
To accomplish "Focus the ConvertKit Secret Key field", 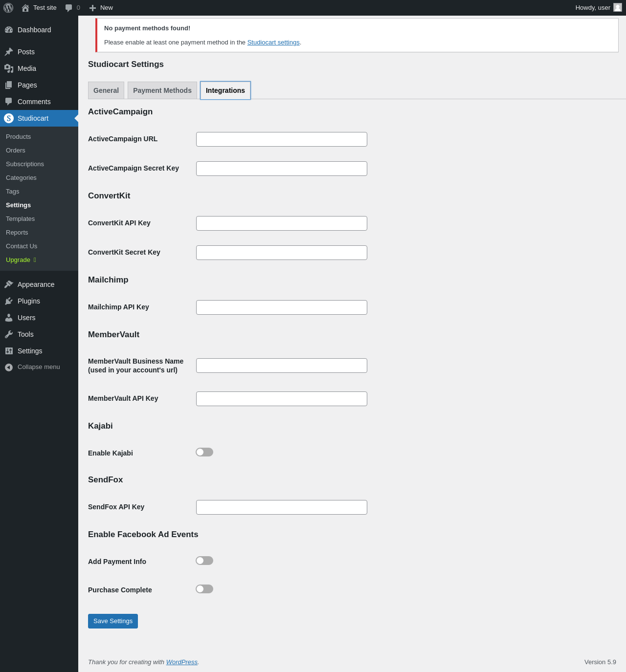I will point(282,253).
